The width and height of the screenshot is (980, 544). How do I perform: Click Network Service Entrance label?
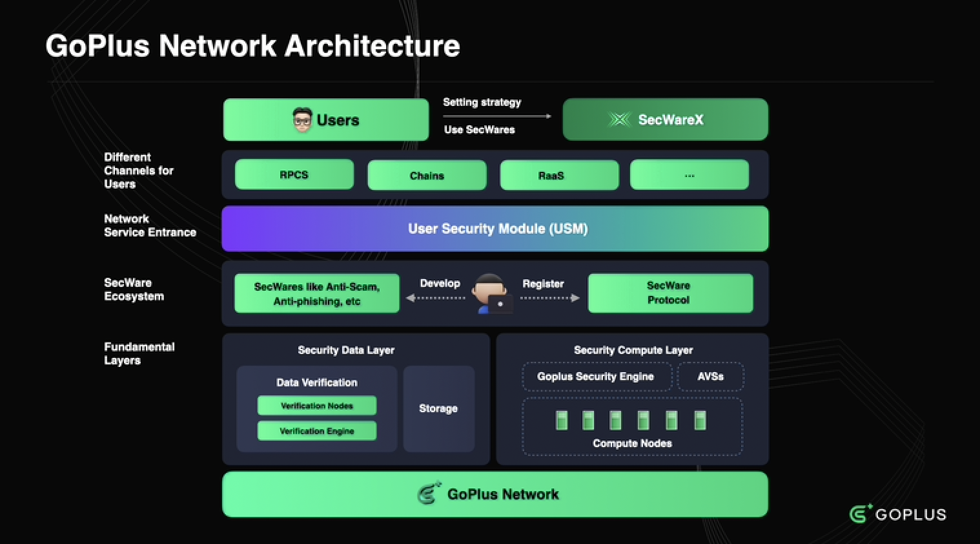tap(150, 225)
